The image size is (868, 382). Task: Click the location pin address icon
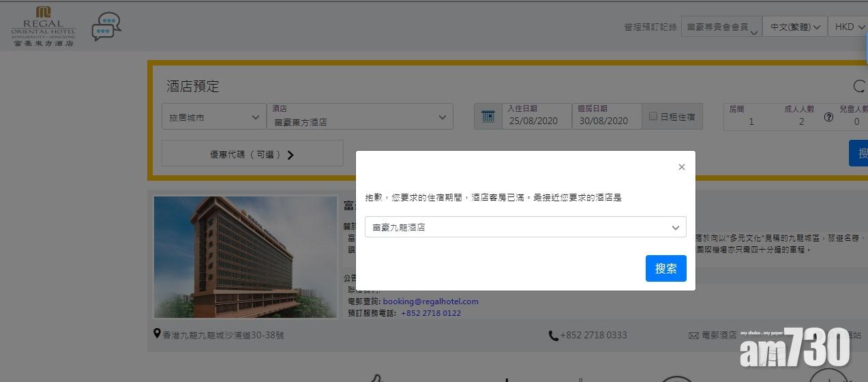click(158, 334)
